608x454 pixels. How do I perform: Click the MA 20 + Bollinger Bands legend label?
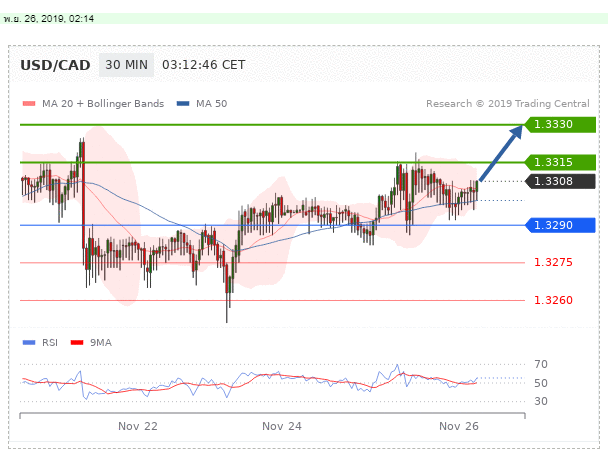point(103,104)
